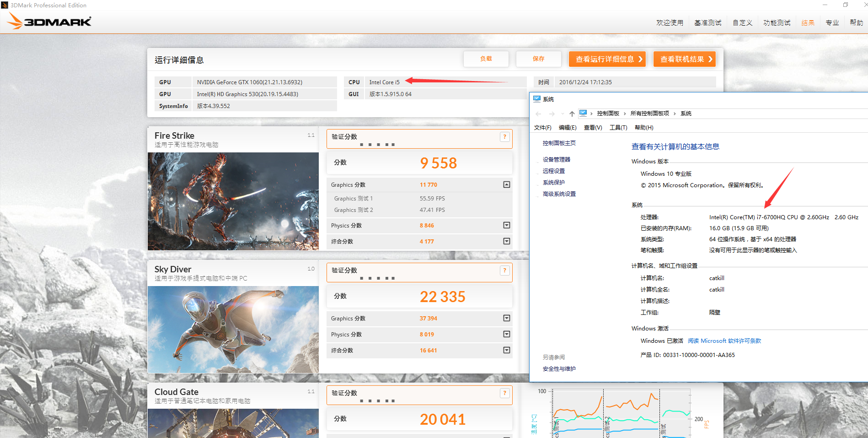Viewport: 868px width, 438px height.
Task: Open help for Sky Diver validation score
Action: pyautogui.click(x=504, y=270)
